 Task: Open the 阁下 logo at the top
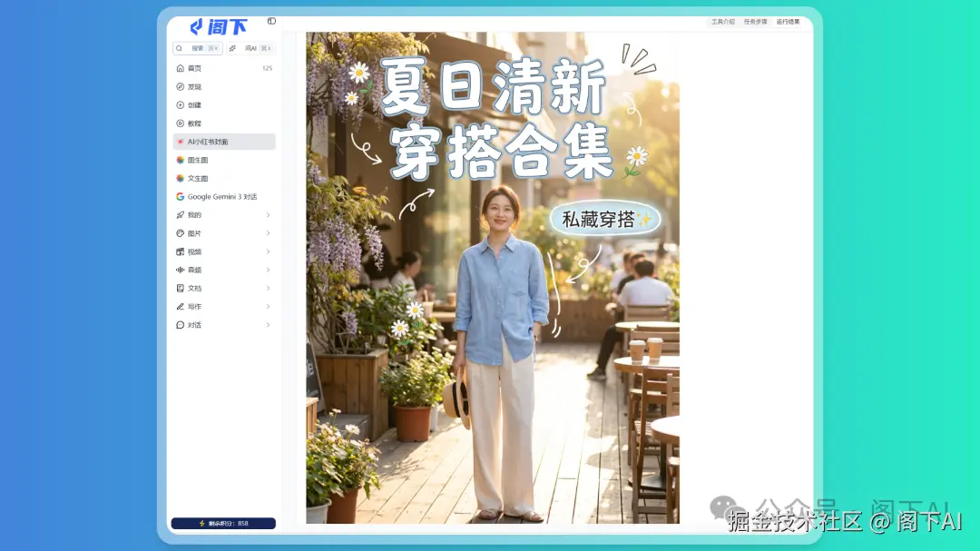point(218,25)
